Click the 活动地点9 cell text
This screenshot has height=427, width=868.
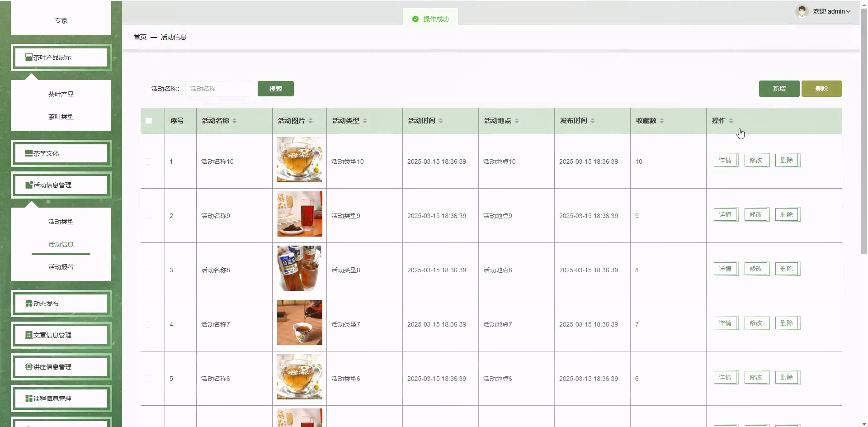[498, 216]
